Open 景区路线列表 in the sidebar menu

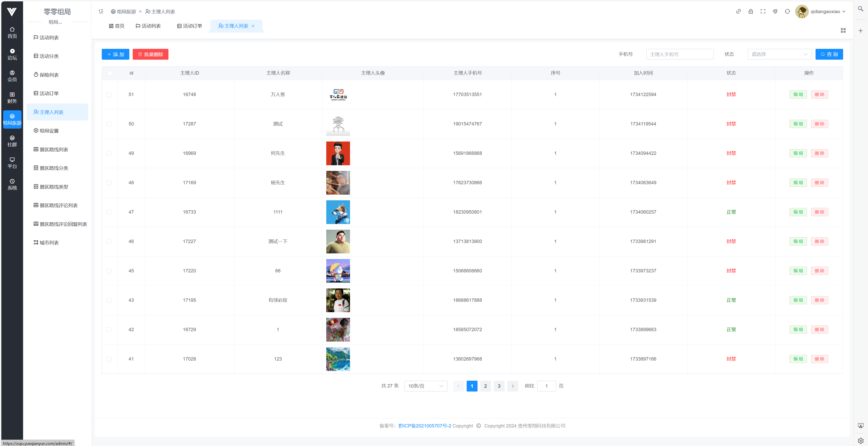coord(54,150)
